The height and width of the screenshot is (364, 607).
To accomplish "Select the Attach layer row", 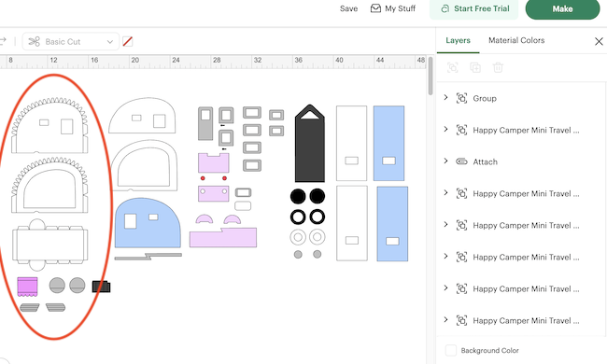I will [521, 161].
